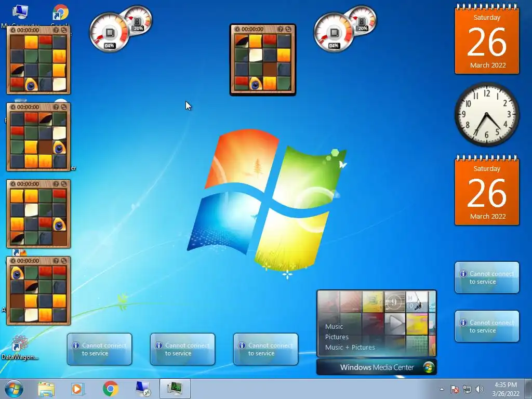Pause timer on third left-column puzzle gadget
This screenshot has height=399, width=532.
click(x=13, y=184)
